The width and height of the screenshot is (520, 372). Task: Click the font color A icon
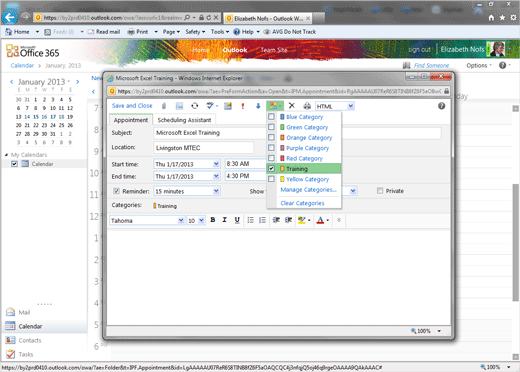(320, 220)
